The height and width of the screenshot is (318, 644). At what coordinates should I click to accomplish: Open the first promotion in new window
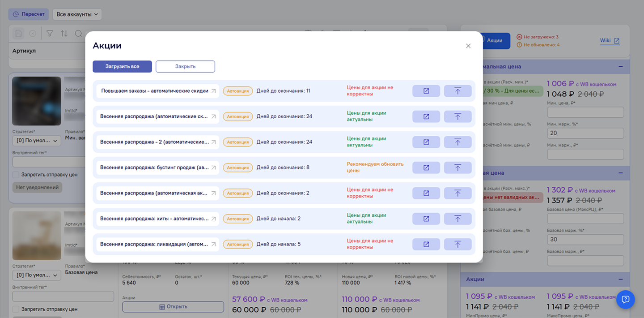point(426,91)
